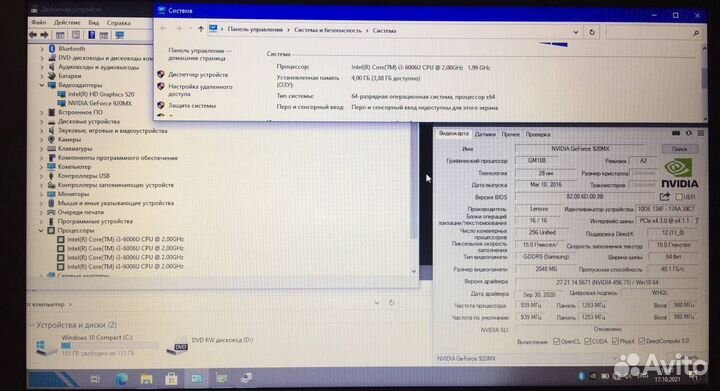720x391 pixels.
Task: Click the search magnifier in the System window
Action: click(x=696, y=33)
